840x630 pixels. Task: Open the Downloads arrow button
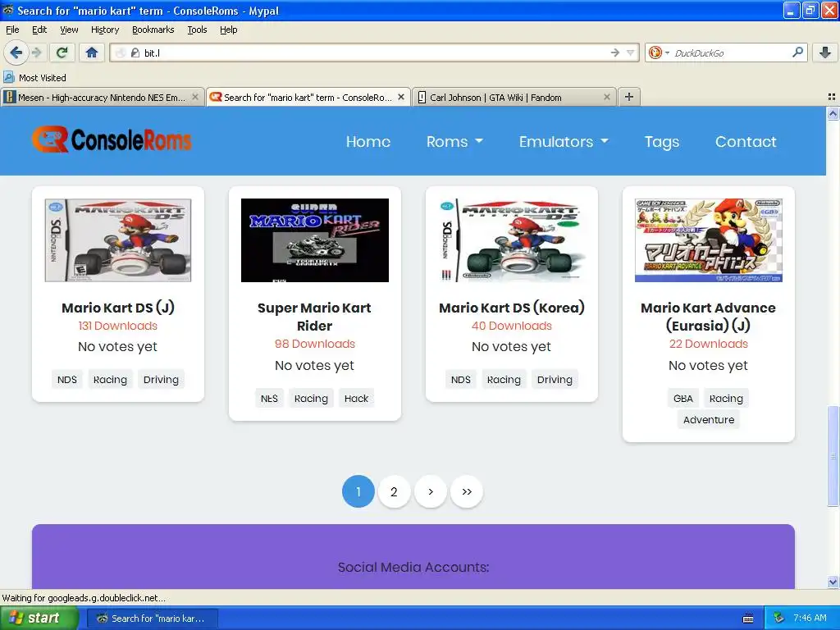pyautogui.click(x=825, y=52)
